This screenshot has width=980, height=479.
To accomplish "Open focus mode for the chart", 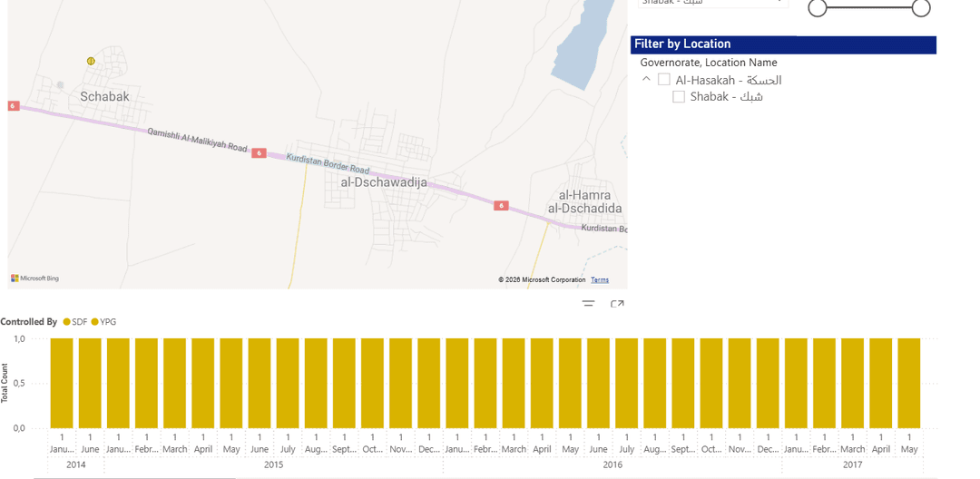I will (617, 305).
